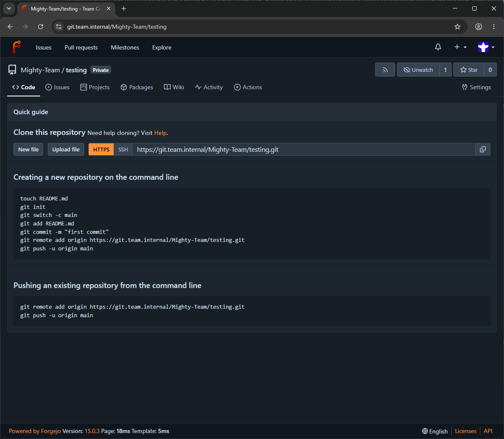Click 'git commit -m "first commit"' line
Image resolution: width=504 pixels, height=439 pixels.
[x=64, y=232]
